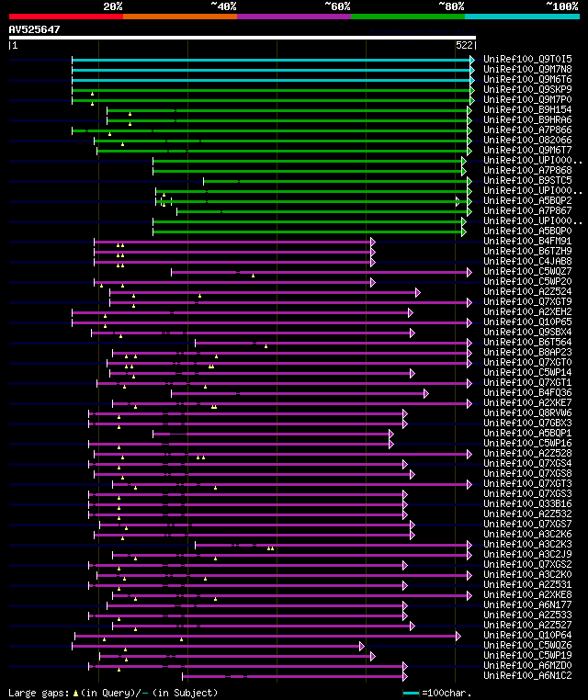Viewport: 588px width, 700px height.
Task: Click yellow gap marker under B6T564 bar
Action: pos(266,346)
